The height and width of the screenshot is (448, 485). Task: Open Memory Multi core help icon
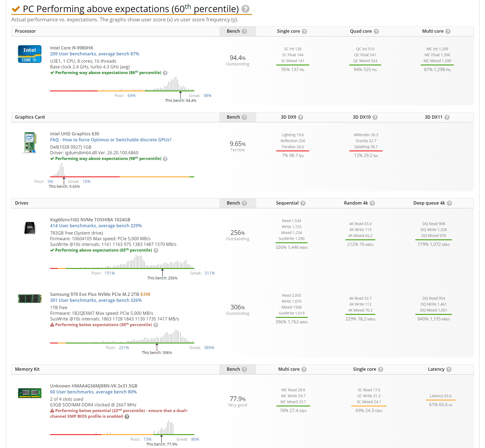coord(304,369)
